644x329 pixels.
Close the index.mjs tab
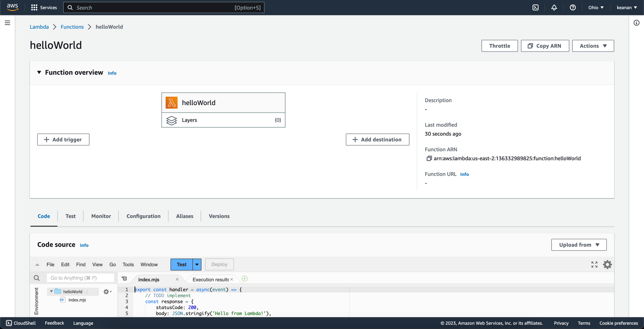tap(177, 279)
